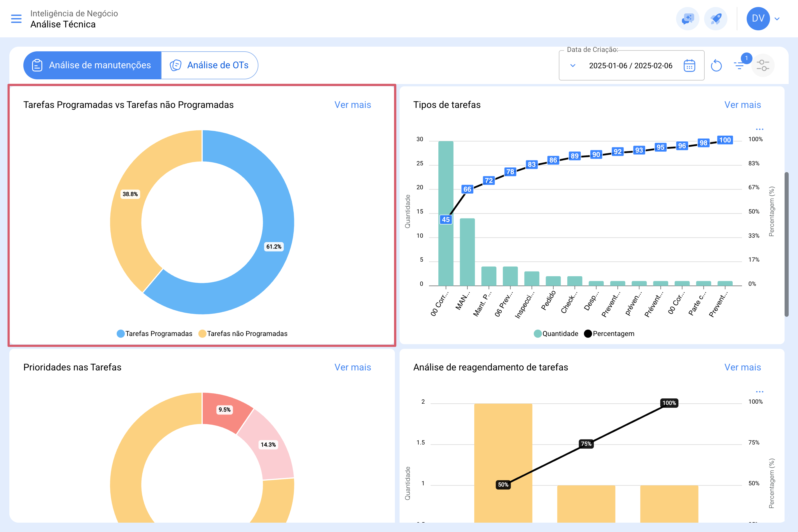The width and height of the screenshot is (798, 532).
Task: Toggle Quantidade legend entry
Action: point(556,333)
